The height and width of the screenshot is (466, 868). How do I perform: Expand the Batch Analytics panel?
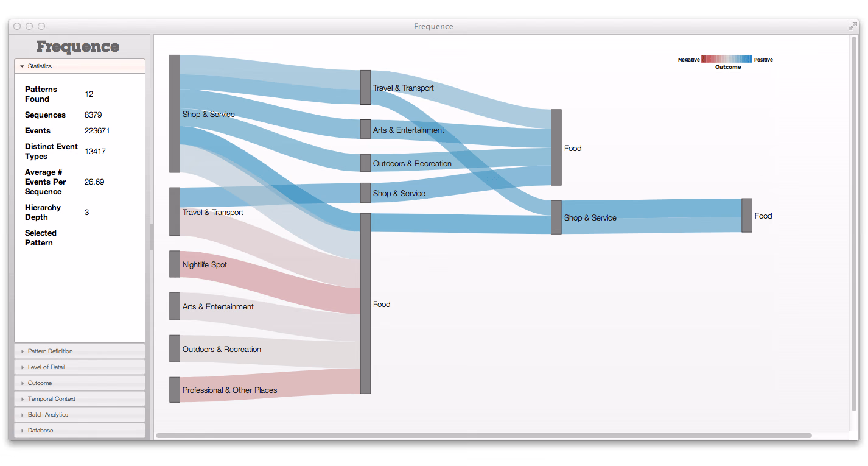point(80,415)
